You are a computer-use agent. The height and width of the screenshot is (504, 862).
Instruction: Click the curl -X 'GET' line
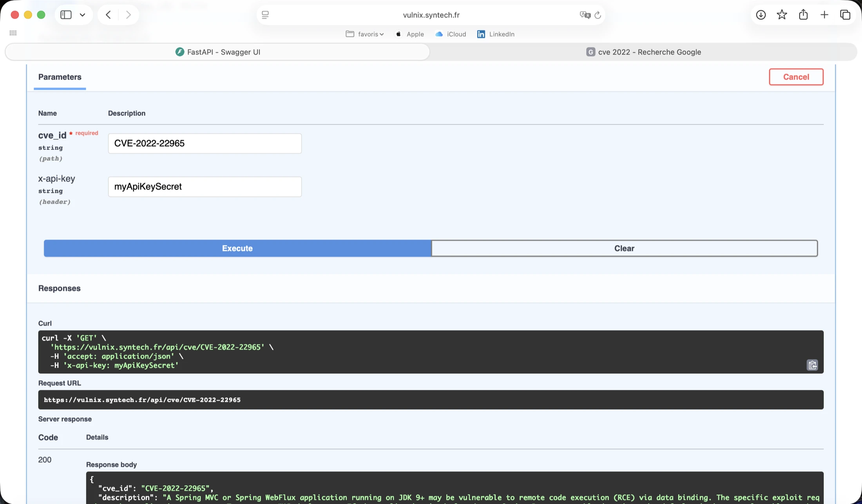pos(74,338)
